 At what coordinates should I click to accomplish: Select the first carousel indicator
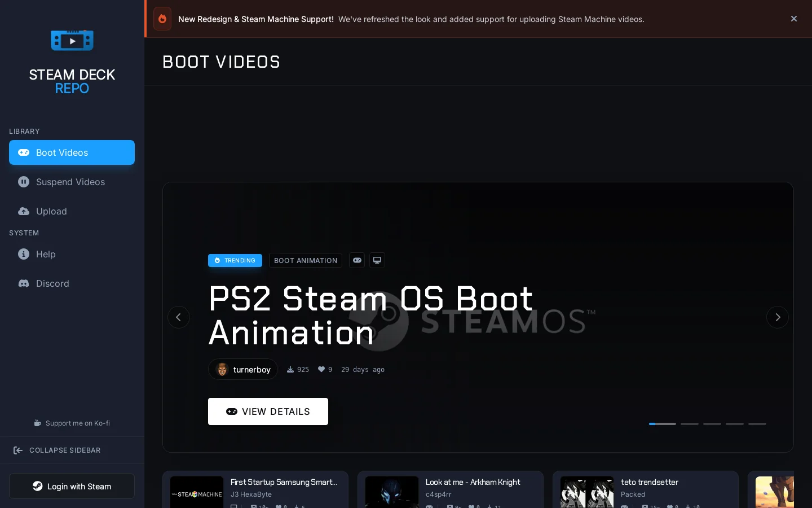(663, 423)
